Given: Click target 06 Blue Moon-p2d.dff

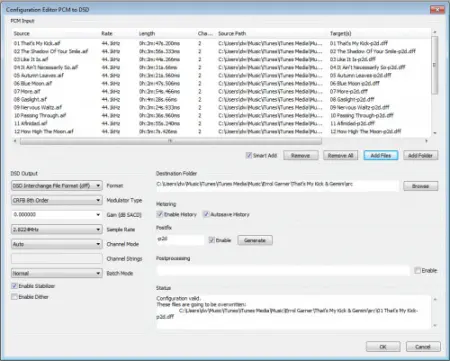Looking at the screenshot, I should click(355, 83).
